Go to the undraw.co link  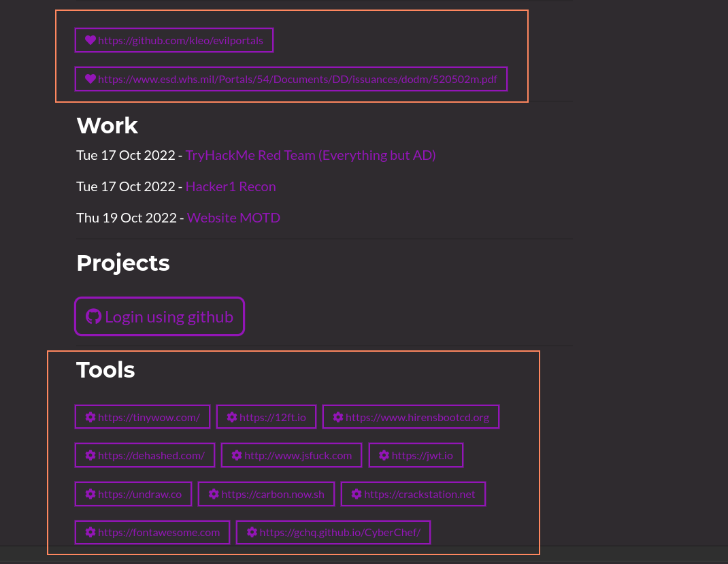(139, 494)
